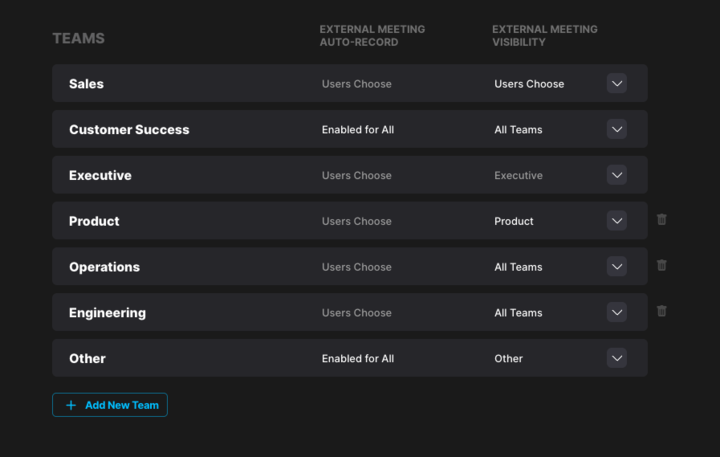Screen dimensions: 720x457
Task: Open the Engineering row chevron dropdown
Action: [617, 312]
